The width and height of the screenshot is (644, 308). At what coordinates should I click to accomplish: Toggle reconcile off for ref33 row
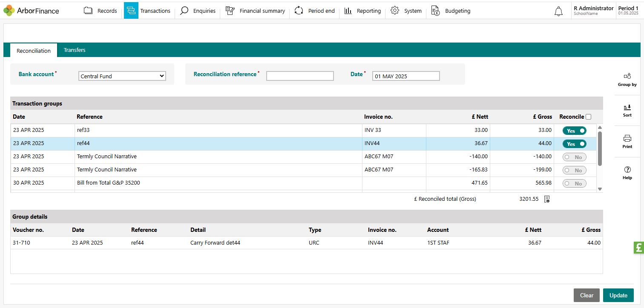(574, 131)
